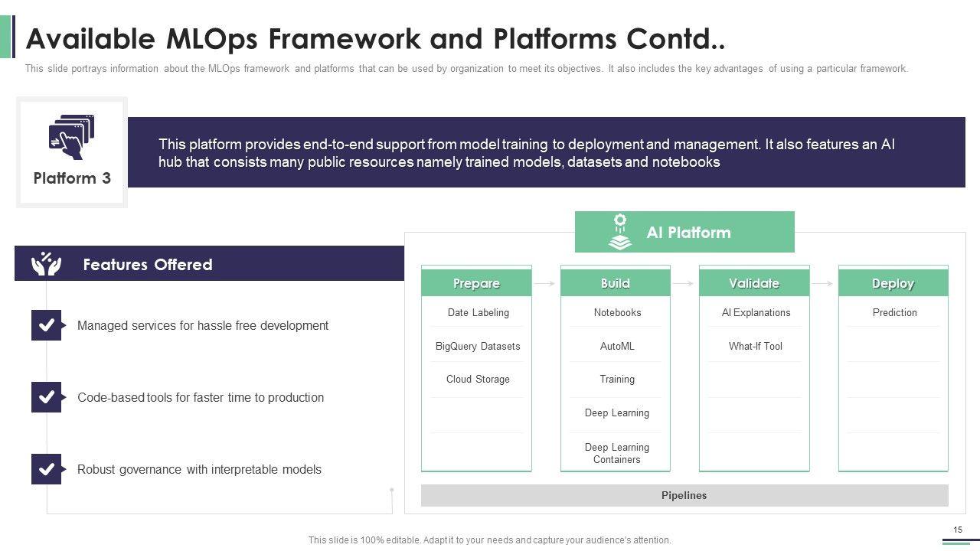The width and height of the screenshot is (980, 551).
Task: Select the Deploy column header
Action: click(x=893, y=283)
